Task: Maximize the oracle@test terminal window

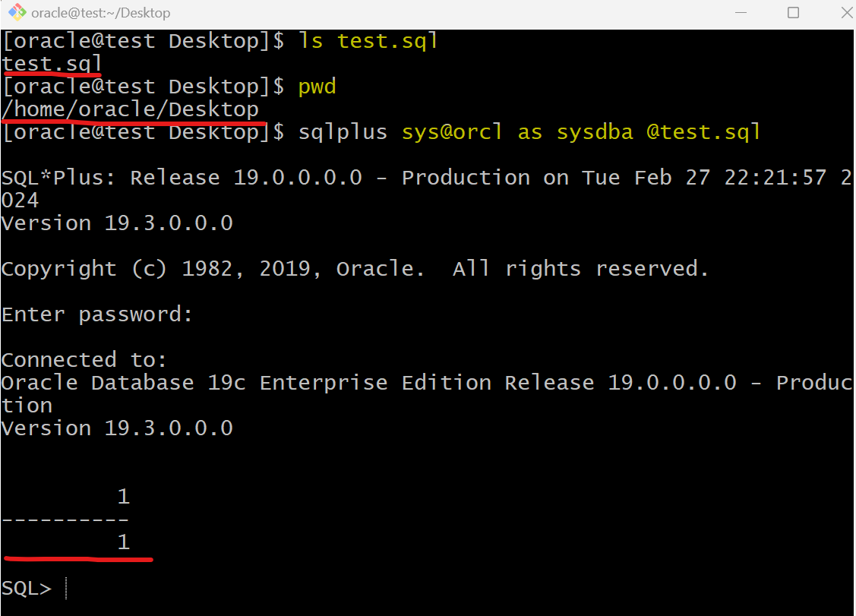Action: (793, 13)
